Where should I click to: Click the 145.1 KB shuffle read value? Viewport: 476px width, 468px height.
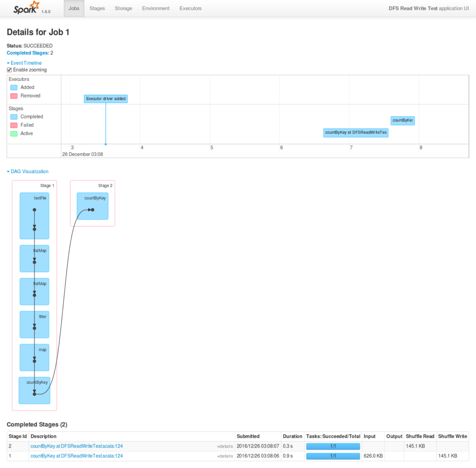tap(415, 446)
